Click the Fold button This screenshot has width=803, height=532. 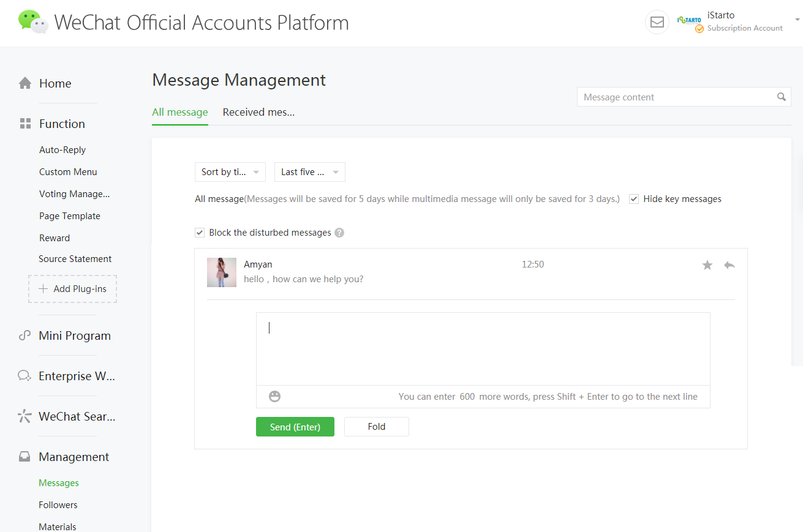click(x=376, y=427)
